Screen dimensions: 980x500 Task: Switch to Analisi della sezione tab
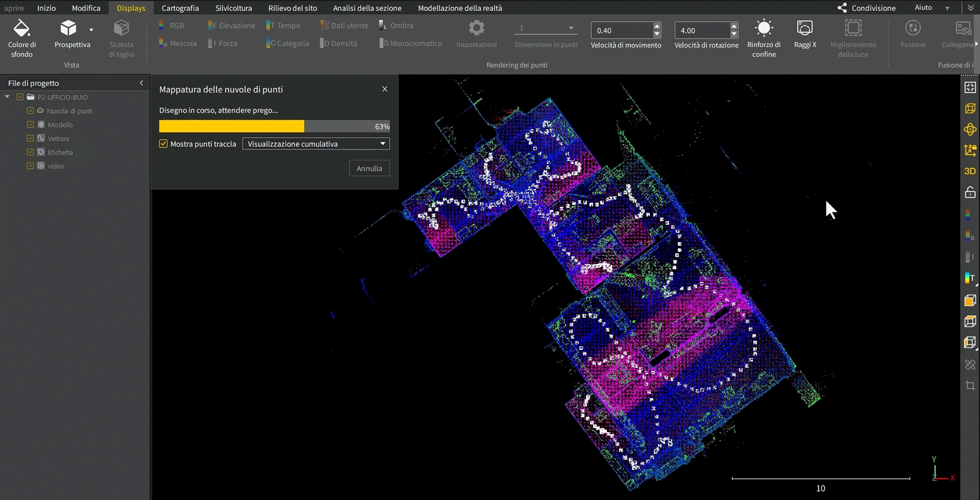pos(367,8)
